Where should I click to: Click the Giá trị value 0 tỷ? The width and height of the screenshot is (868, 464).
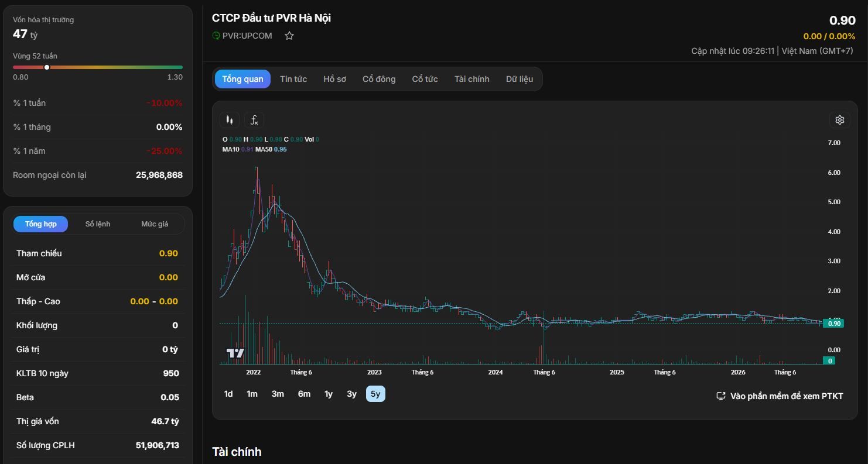point(170,349)
